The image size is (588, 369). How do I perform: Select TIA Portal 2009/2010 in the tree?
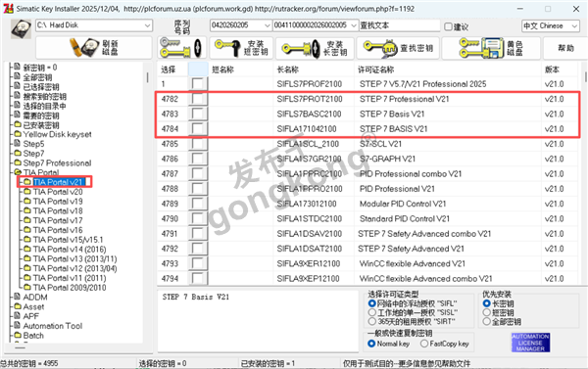tap(70, 288)
